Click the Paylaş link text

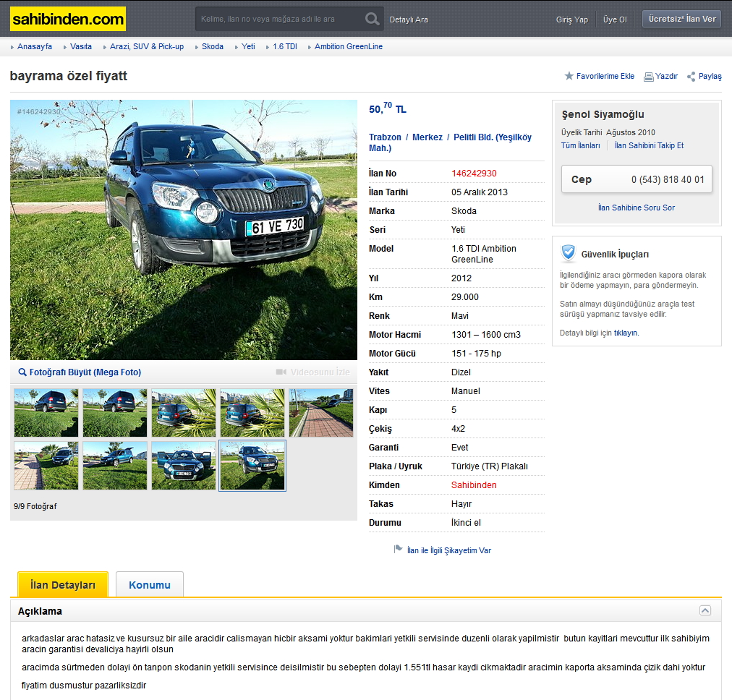point(710,76)
